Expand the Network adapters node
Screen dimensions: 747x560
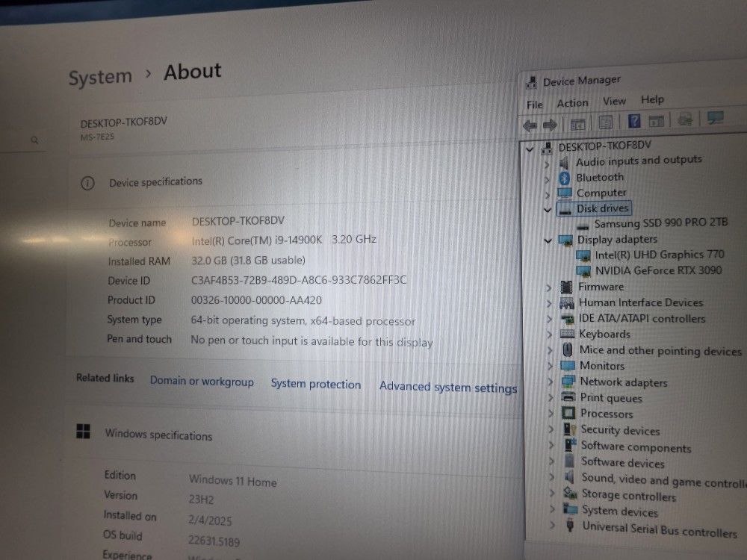pyautogui.click(x=550, y=382)
